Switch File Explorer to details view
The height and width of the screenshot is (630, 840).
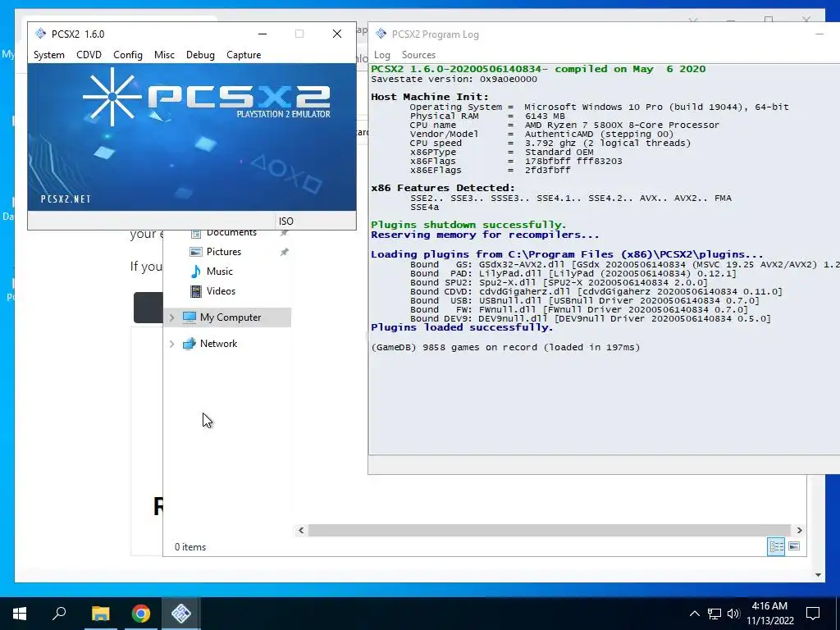pos(776,546)
